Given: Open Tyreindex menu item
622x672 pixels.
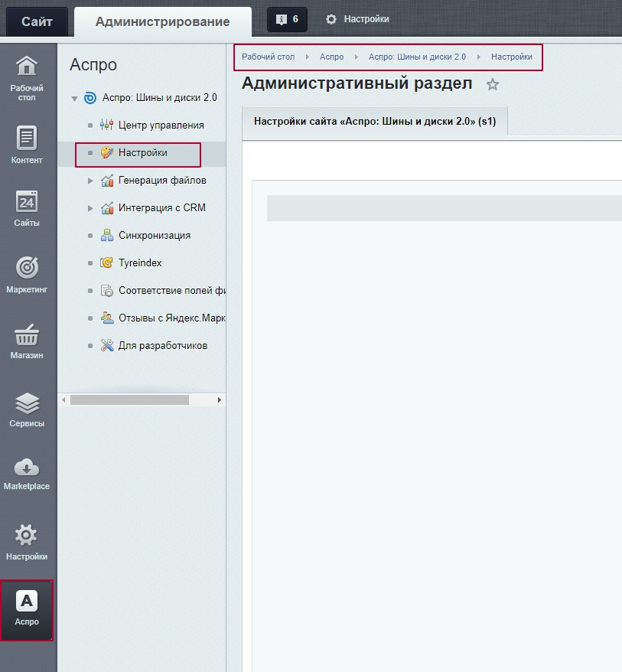Looking at the screenshot, I should [140, 263].
